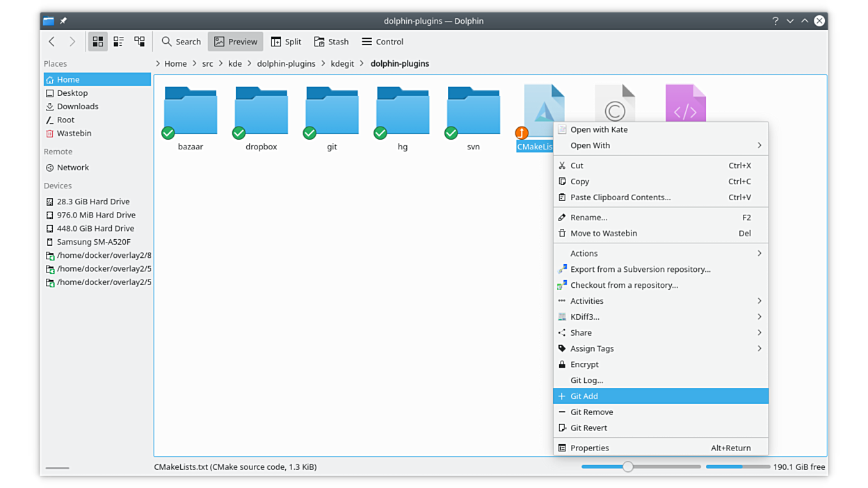Switch to Details tree view mode
This screenshot has width=868, height=488.
point(140,42)
